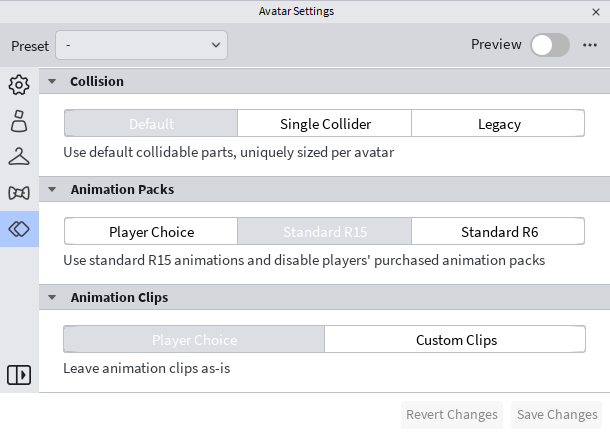
Task: Toggle the Preview switch on
Action: pos(550,45)
